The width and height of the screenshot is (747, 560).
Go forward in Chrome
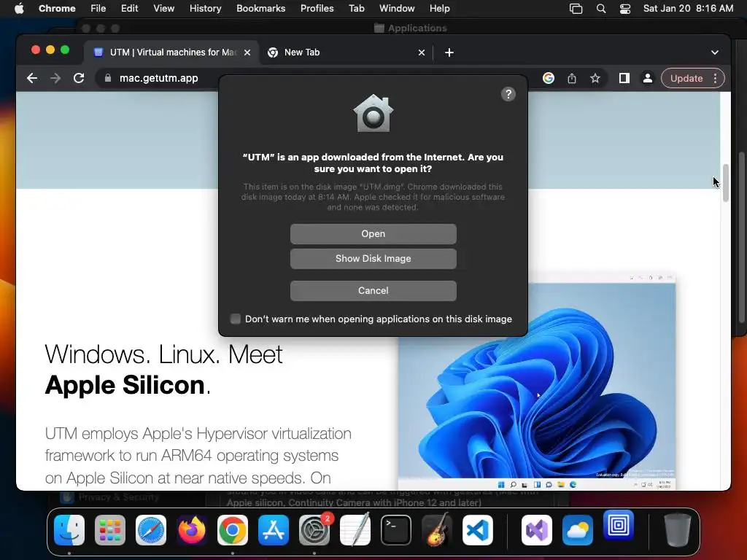pyautogui.click(x=55, y=78)
